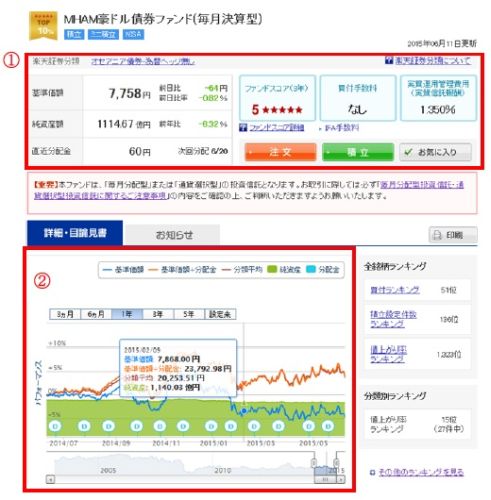
Task: Click the TOP 10% gold badge icon
Action: [43, 26]
